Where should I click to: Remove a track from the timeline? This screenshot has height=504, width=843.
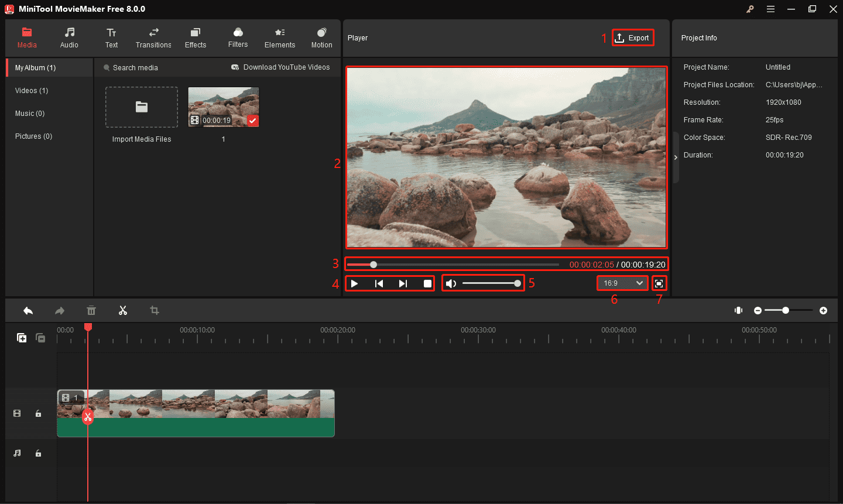click(40, 338)
